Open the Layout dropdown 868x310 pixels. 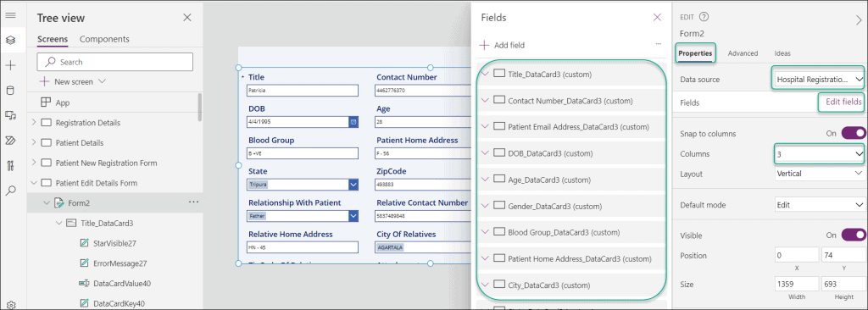820,174
